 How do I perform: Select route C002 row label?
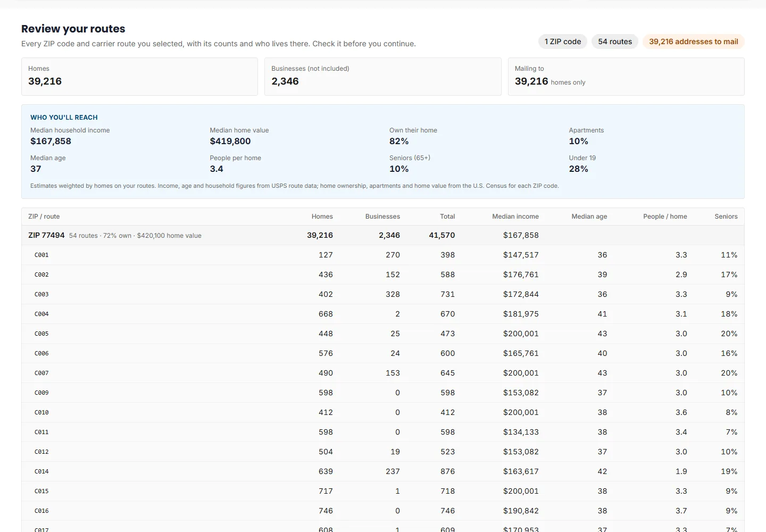pos(41,275)
